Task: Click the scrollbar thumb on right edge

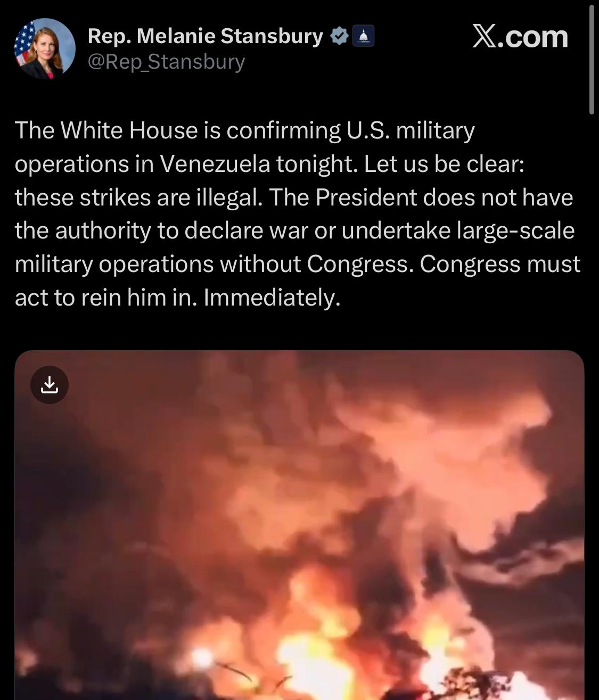Action: click(x=592, y=57)
